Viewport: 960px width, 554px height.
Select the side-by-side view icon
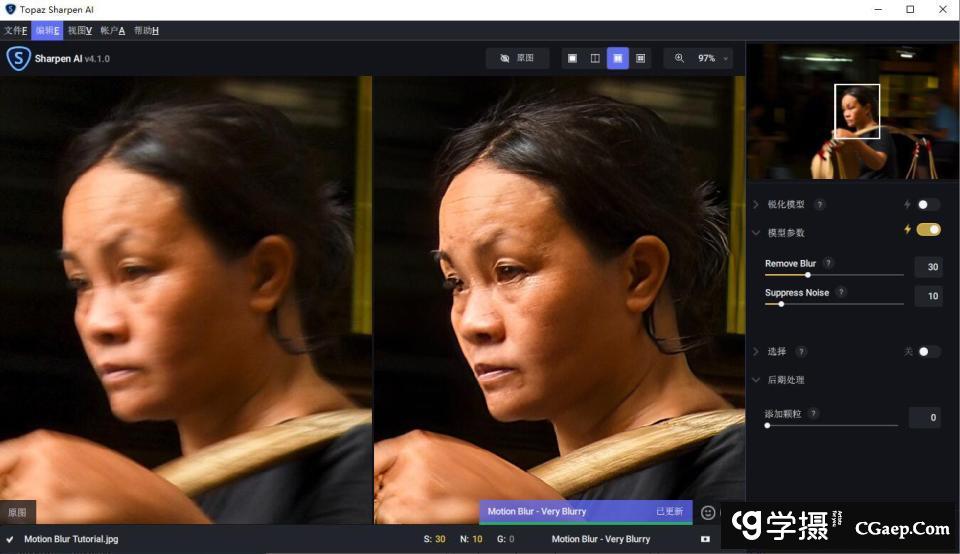(618, 59)
